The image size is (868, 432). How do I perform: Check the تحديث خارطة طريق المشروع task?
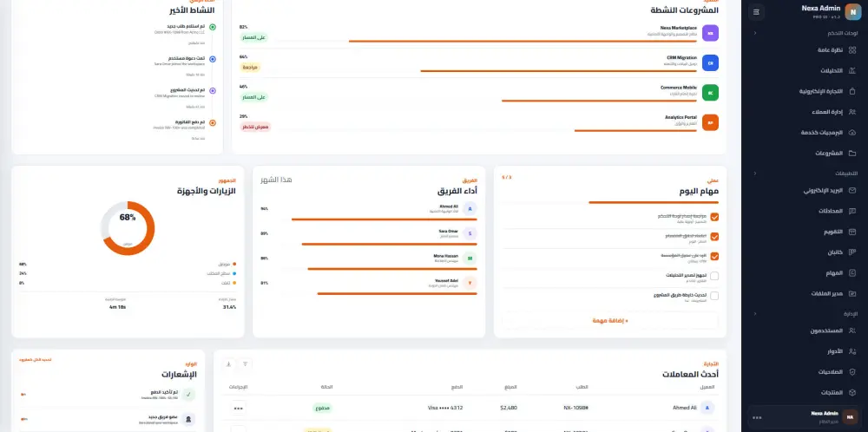[x=714, y=296]
